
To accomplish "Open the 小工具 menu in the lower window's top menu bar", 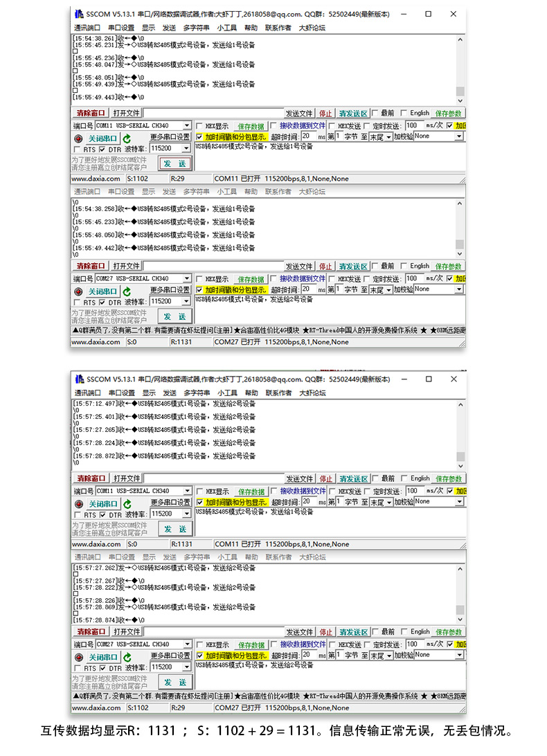I will 226,393.
